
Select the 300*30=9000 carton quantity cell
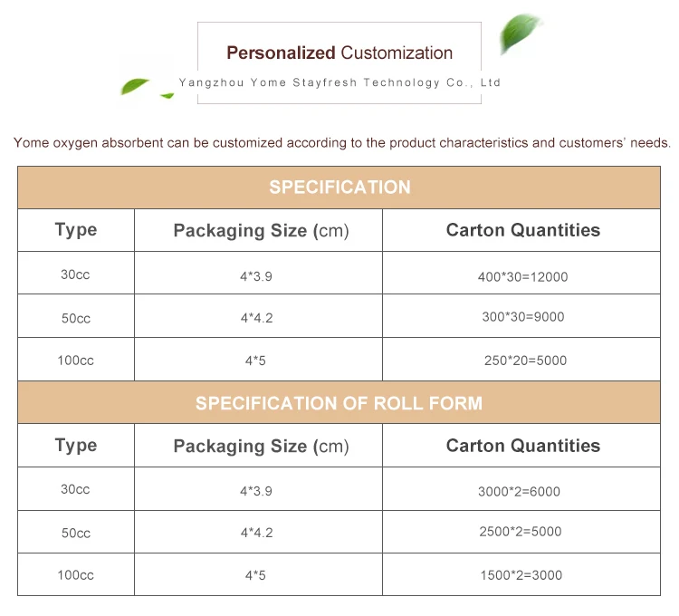pyautogui.click(x=522, y=317)
